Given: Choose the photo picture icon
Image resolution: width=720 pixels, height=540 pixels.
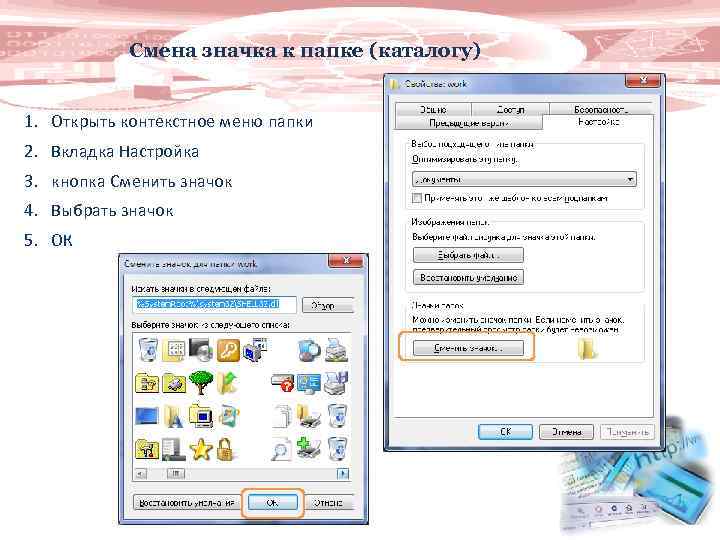Looking at the screenshot, I should point(229,416).
